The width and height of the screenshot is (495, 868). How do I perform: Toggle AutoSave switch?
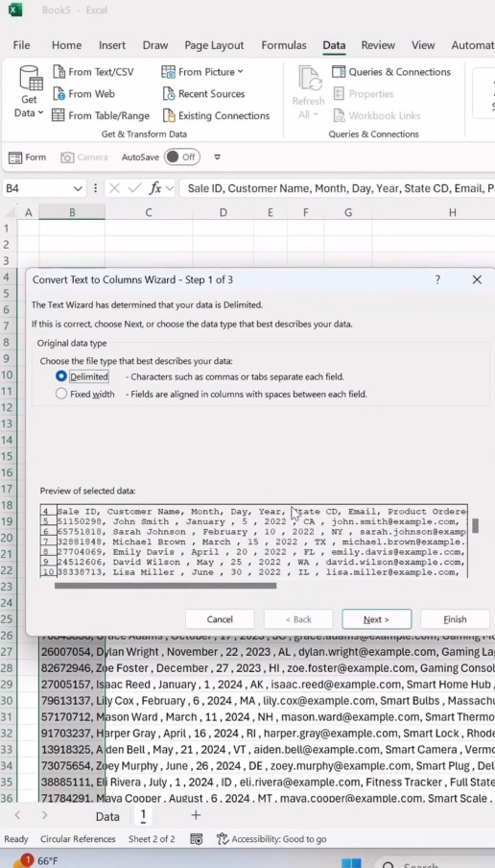pos(182,157)
